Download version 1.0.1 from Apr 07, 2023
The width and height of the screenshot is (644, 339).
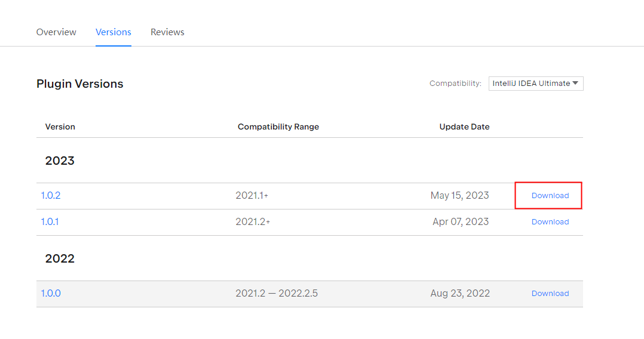coord(550,221)
